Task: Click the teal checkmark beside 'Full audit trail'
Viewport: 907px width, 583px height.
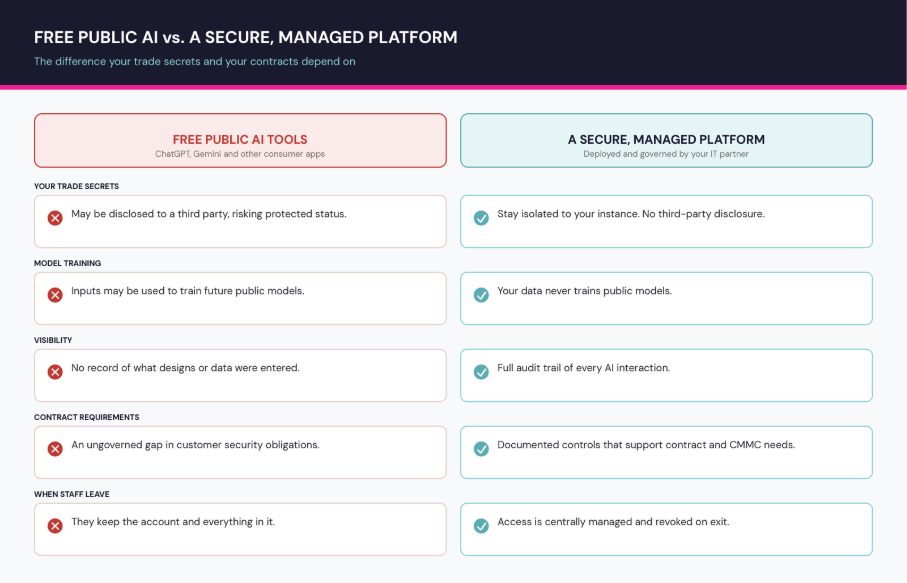Action: (x=481, y=372)
